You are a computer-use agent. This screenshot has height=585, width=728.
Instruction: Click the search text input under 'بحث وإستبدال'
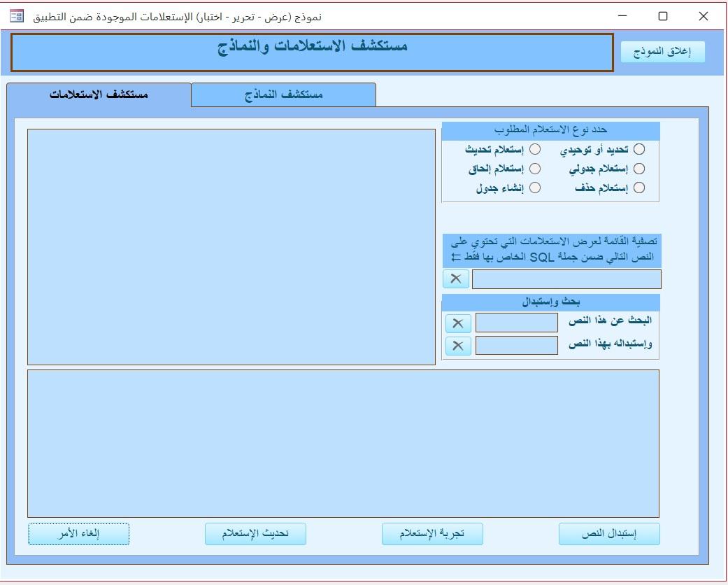tap(518, 324)
